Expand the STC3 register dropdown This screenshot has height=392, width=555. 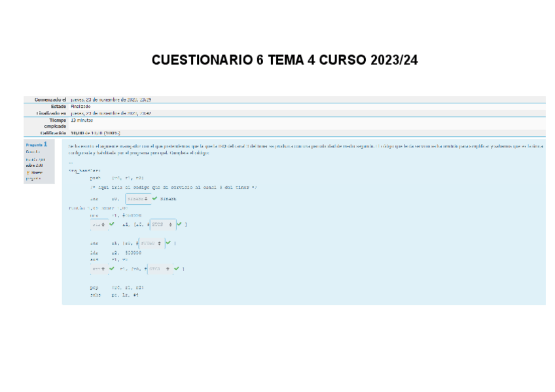[x=161, y=268]
